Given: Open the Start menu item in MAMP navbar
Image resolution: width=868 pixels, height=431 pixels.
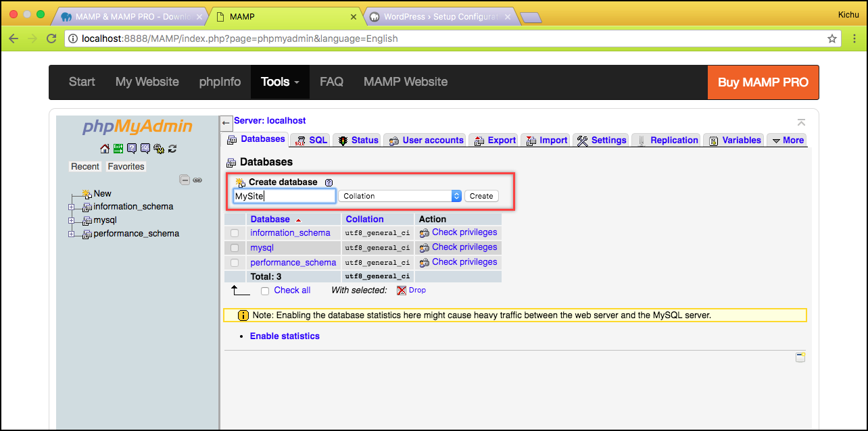Looking at the screenshot, I should tap(82, 82).
